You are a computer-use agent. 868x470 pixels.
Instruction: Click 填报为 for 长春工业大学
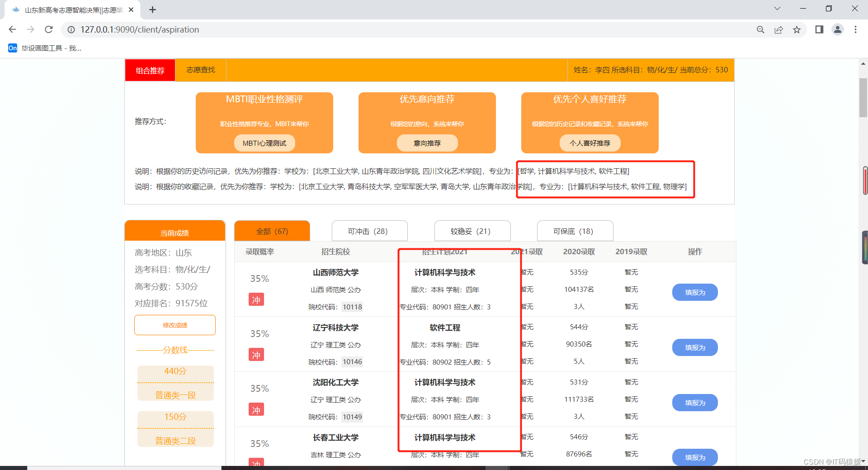click(695, 457)
